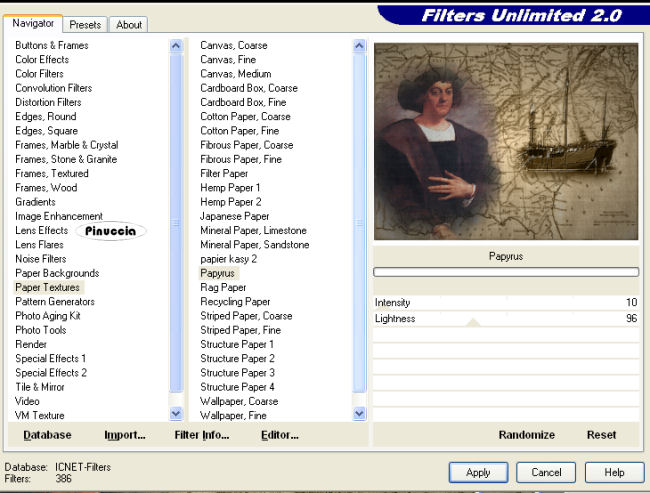Choose Canvas, Medium filter

[x=236, y=74]
